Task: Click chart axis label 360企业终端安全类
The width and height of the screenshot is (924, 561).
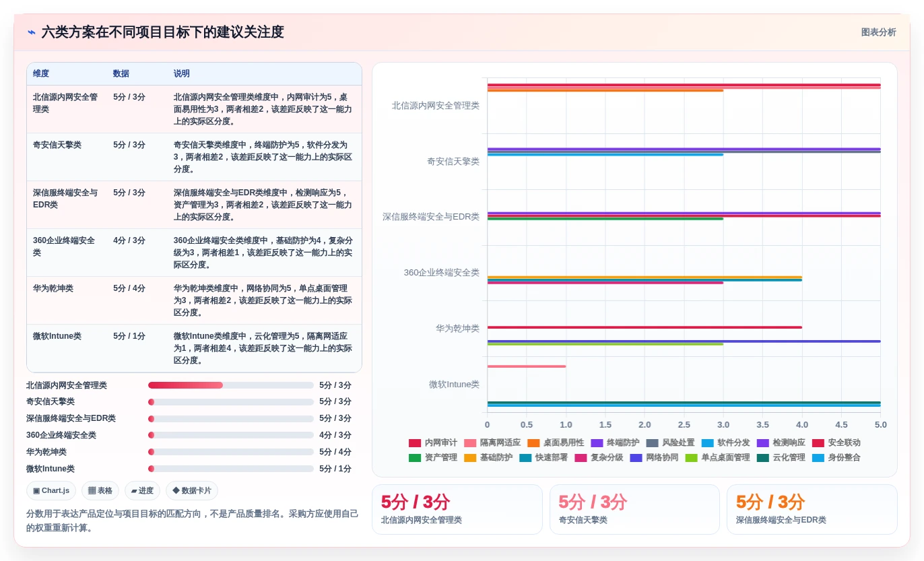Action: [442, 273]
